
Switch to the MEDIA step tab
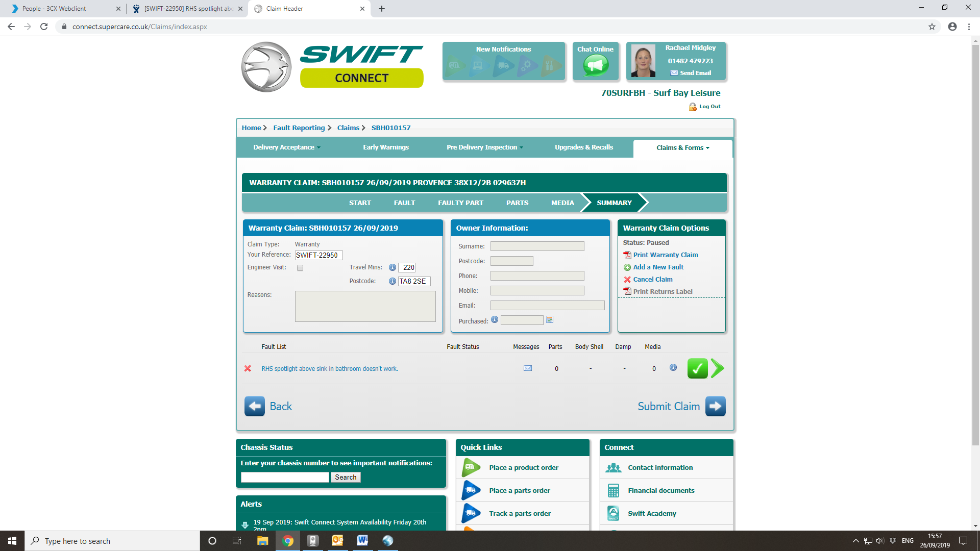(x=562, y=203)
